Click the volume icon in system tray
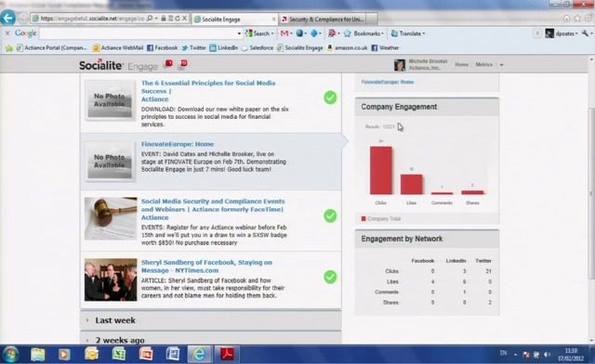This screenshot has height=364, width=595. tap(547, 355)
